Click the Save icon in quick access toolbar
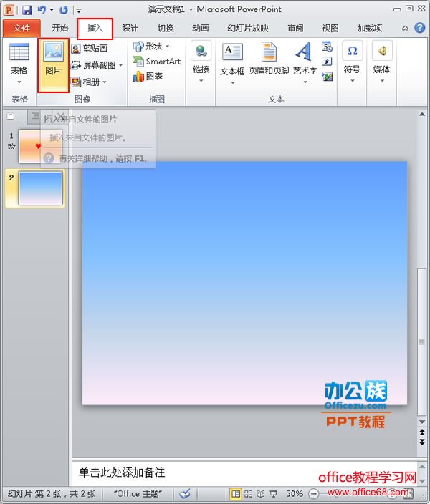430x504 pixels. tap(27, 10)
